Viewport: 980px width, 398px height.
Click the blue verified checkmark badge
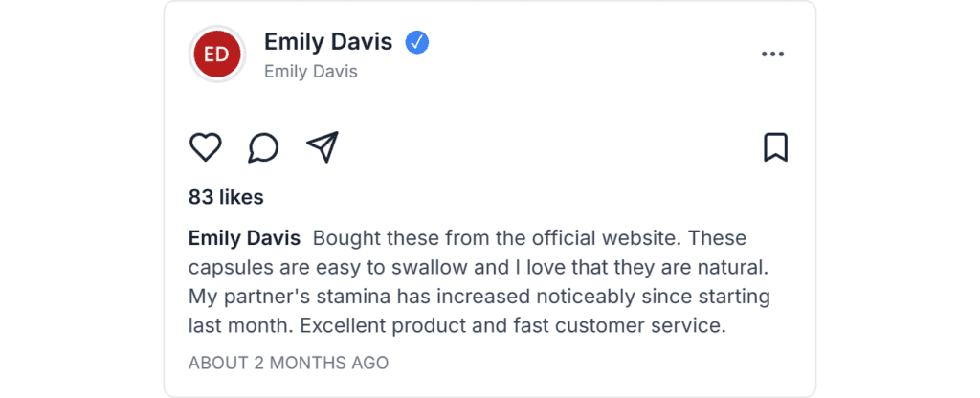(416, 42)
